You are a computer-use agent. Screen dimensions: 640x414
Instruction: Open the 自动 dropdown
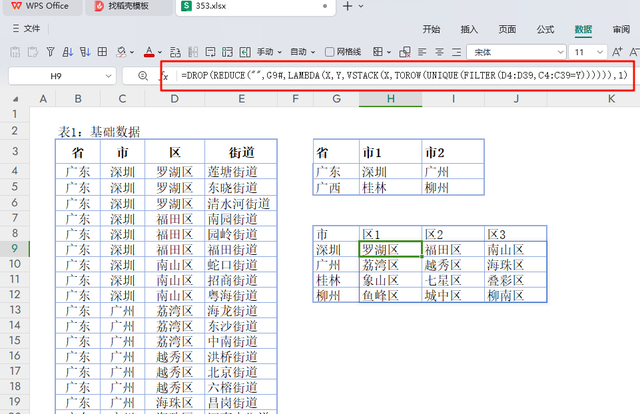pyautogui.click(x=303, y=52)
